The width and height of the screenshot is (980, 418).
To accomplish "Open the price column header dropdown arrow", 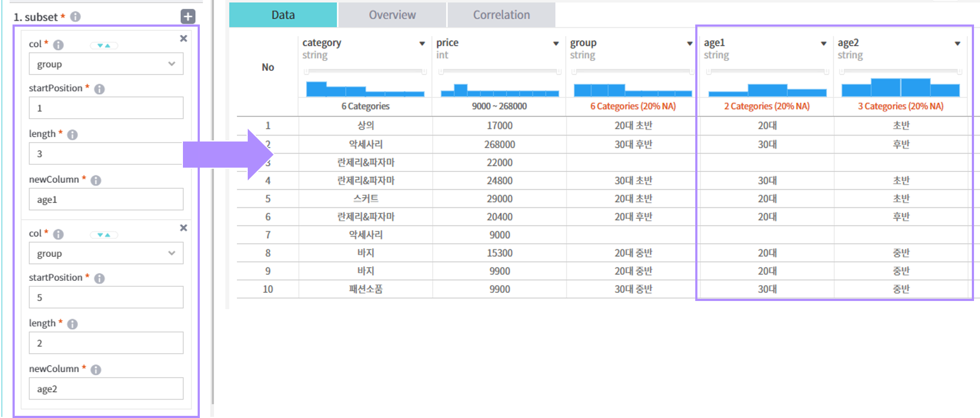I will tap(556, 44).
